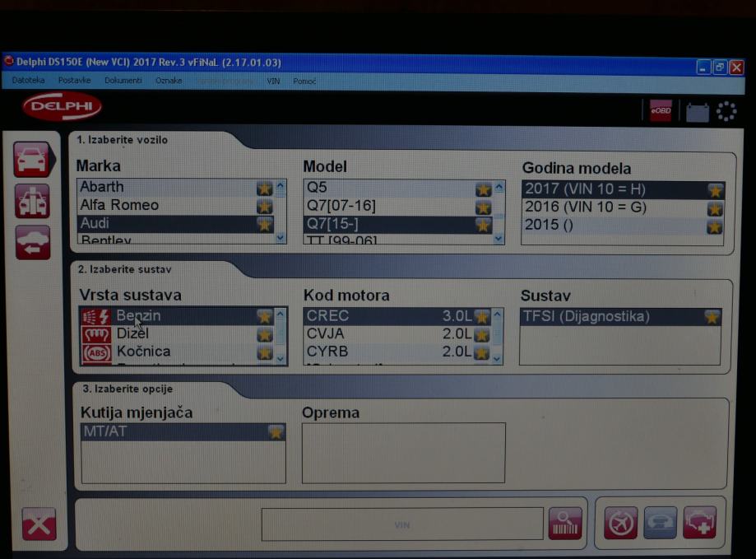
Task: Select Benzin system type
Action: click(178, 316)
